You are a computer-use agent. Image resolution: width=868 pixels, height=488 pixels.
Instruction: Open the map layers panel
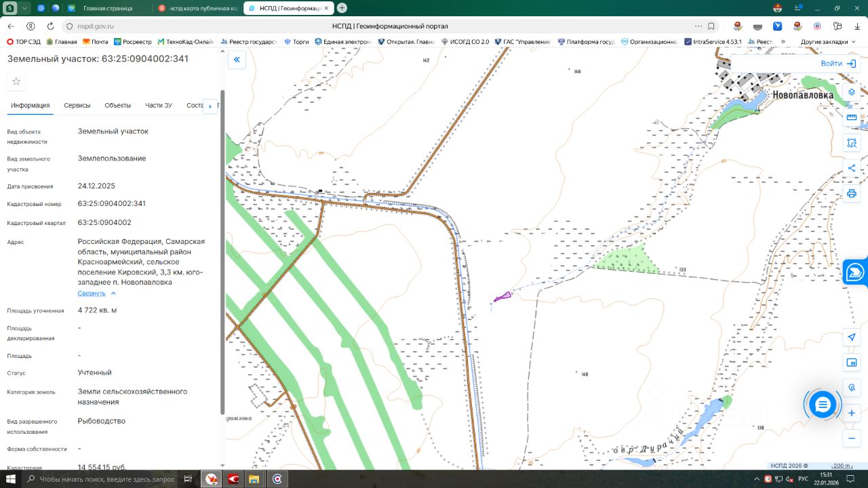tap(852, 92)
